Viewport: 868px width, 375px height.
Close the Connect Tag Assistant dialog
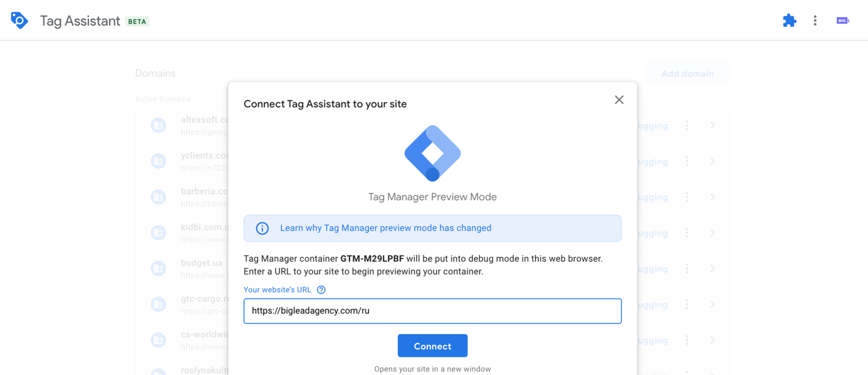point(619,100)
